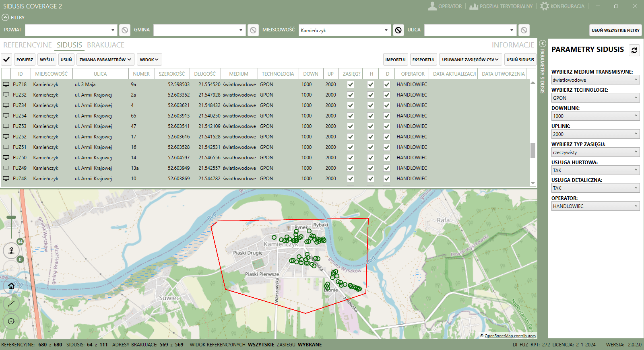Switch to the REFERENCYJNE tab
The height and width of the screenshot is (350, 644).
coord(27,45)
